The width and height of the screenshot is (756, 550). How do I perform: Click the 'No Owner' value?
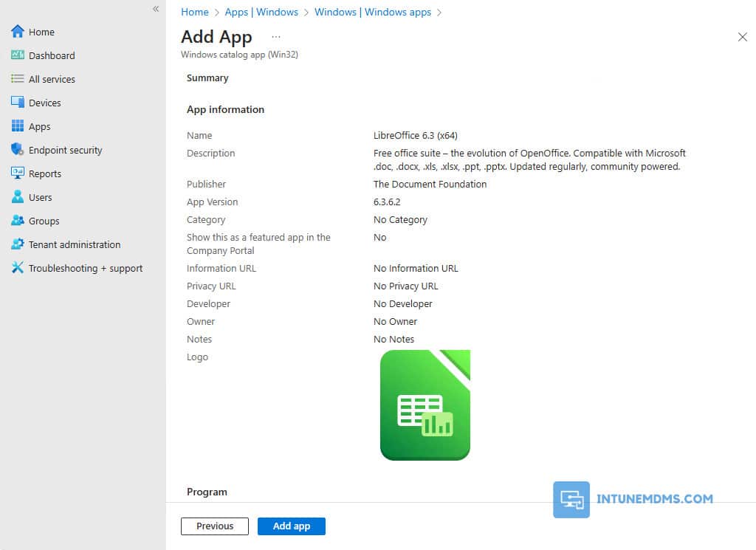tap(395, 322)
